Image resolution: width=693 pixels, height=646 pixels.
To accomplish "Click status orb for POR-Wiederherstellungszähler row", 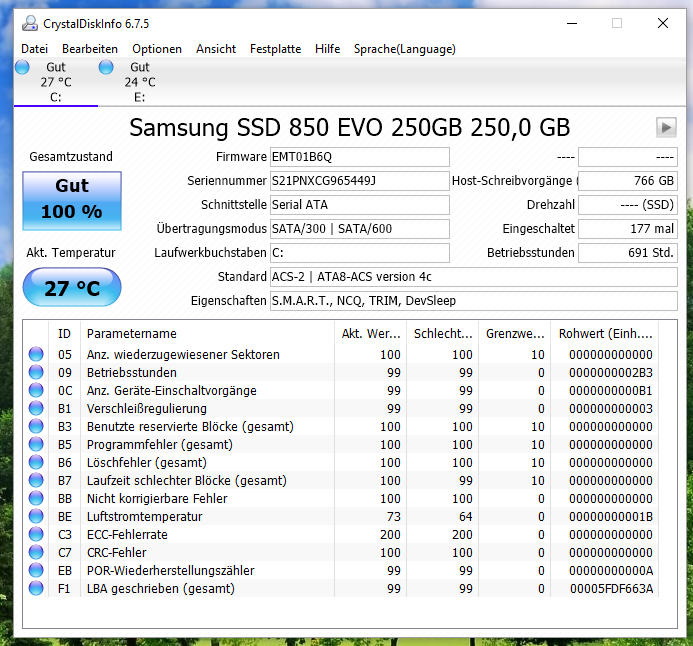I will pyautogui.click(x=36, y=570).
